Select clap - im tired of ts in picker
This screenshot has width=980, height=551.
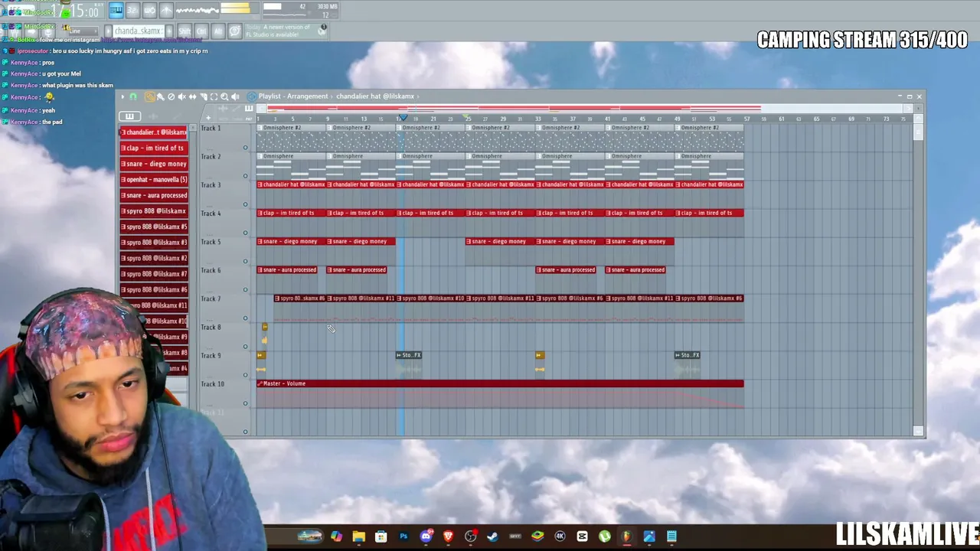(x=154, y=148)
